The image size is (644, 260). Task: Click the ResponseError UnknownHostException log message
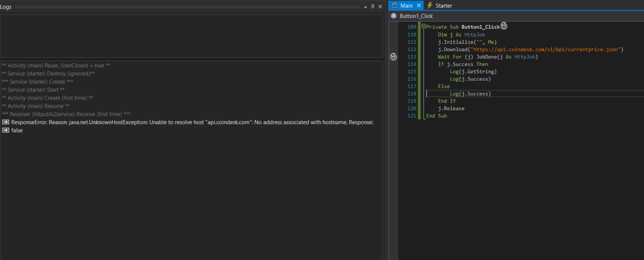192,122
